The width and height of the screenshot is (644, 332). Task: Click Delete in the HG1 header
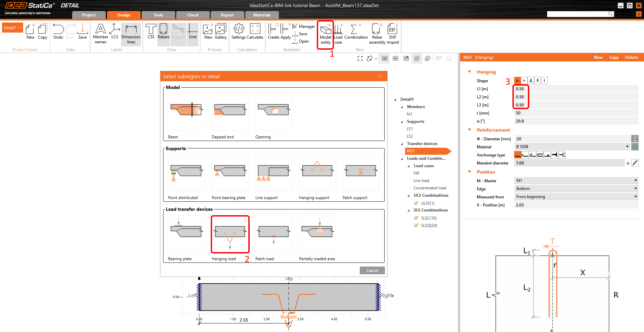click(631, 57)
